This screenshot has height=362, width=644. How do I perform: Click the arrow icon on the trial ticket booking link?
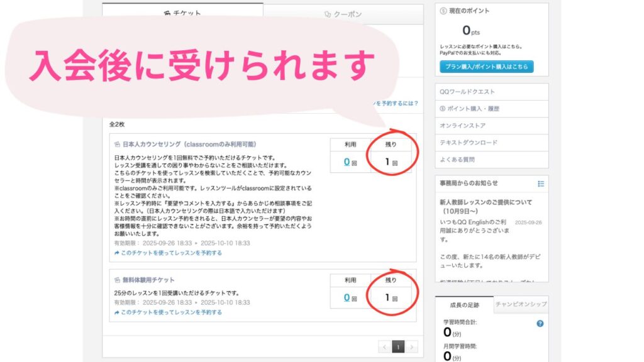117,312
